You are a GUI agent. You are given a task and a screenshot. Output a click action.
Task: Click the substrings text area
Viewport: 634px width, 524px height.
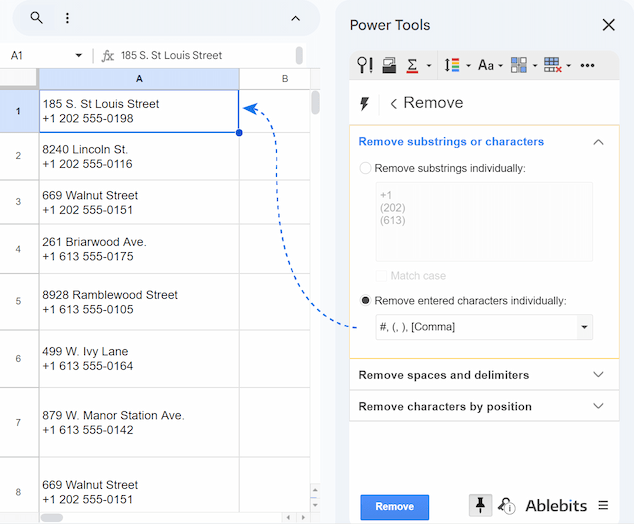pyautogui.click(x=484, y=222)
